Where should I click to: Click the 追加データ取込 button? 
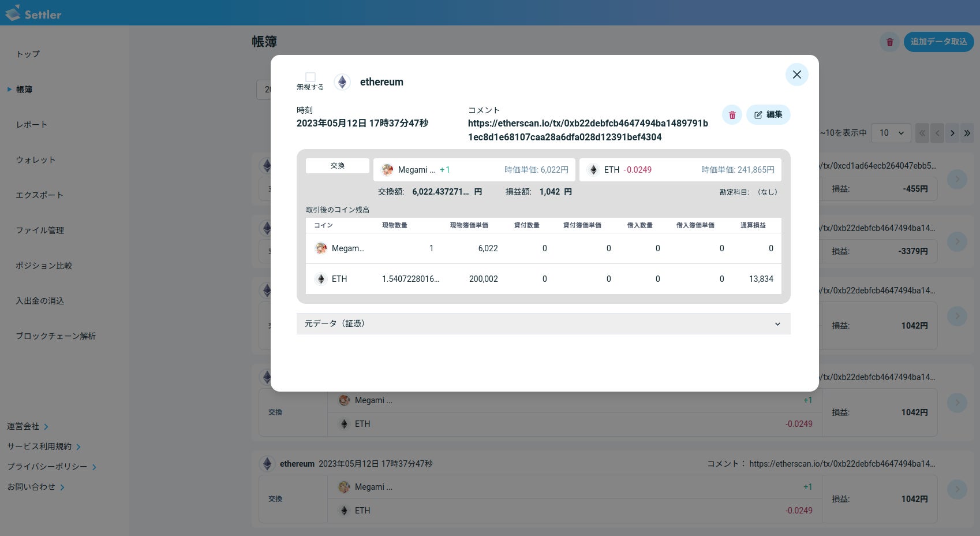click(x=938, y=42)
